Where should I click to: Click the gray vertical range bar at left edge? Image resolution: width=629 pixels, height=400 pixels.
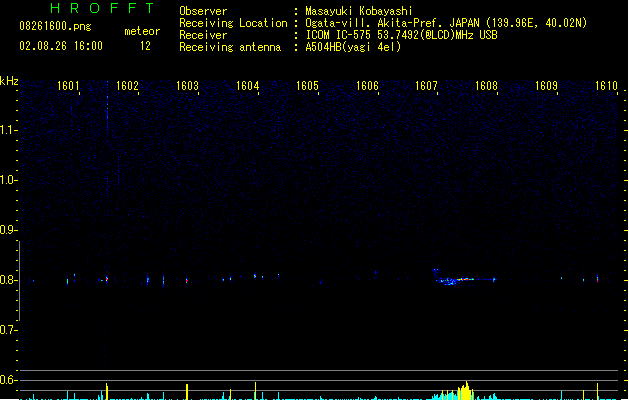[x=19, y=281]
